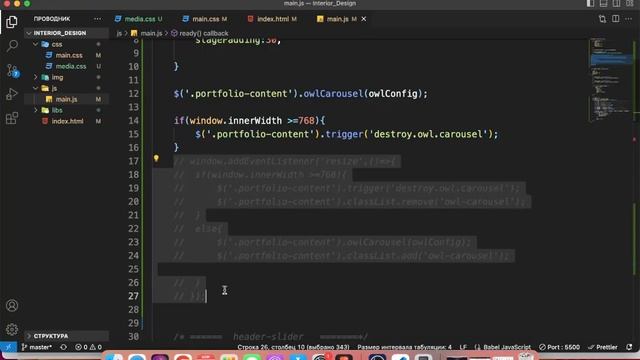Screen dimensions: 640x360
Task: Switch to the main.css tab
Action: point(205,19)
